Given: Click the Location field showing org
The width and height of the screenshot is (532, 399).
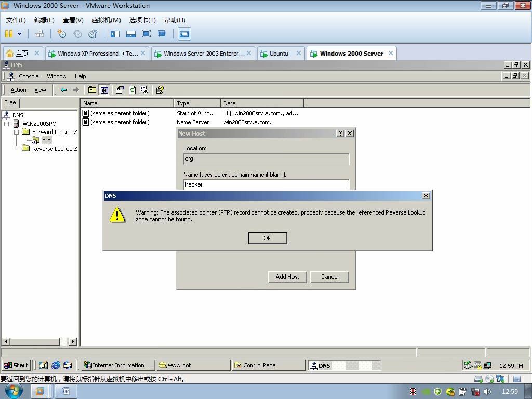Looking at the screenshot, I should click(x=267, y=159).
